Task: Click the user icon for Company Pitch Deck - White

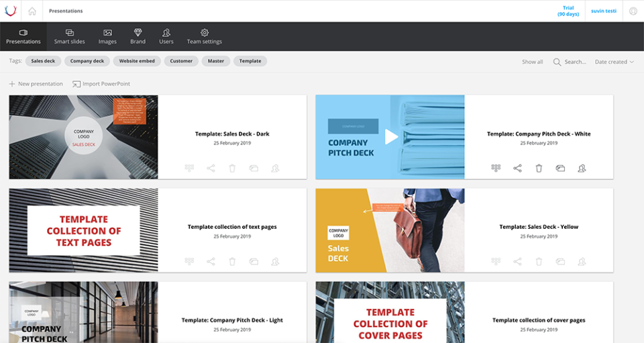Action: [x=582, y=168]
